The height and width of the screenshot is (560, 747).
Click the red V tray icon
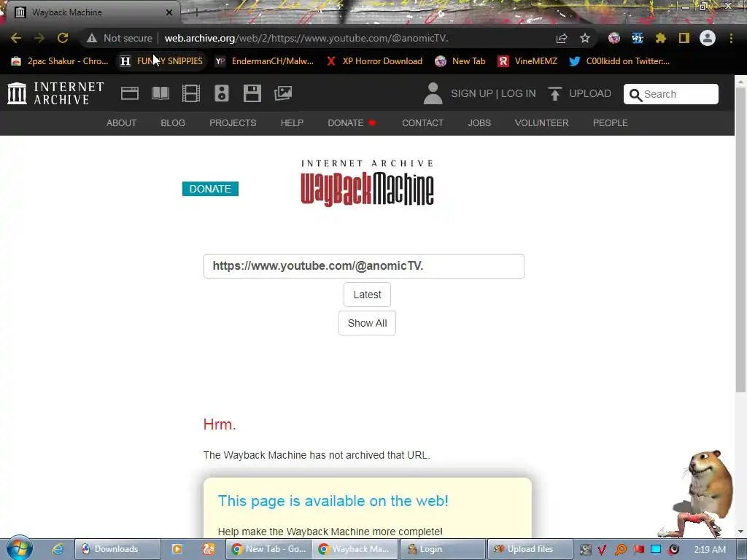[x=602, y=550]
